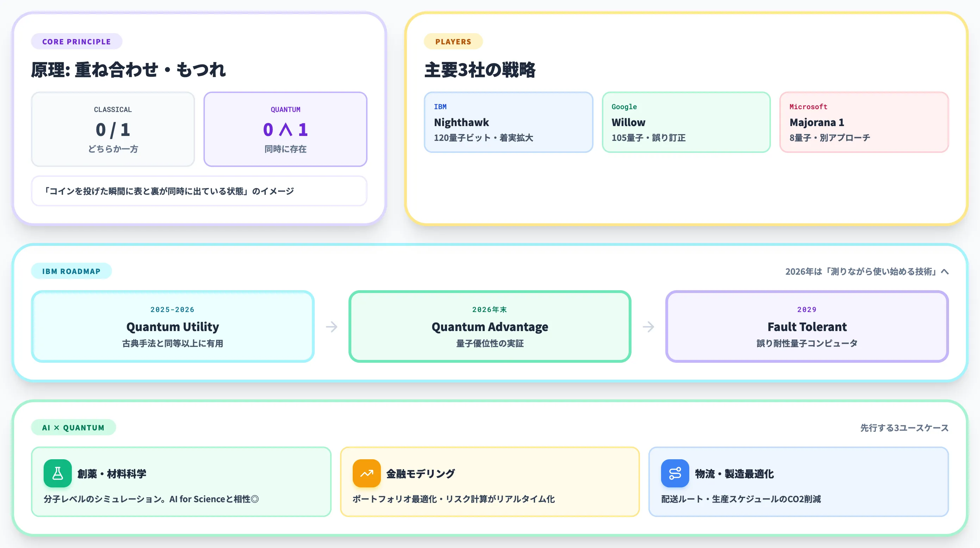Click the text 同時に存在

285,149
